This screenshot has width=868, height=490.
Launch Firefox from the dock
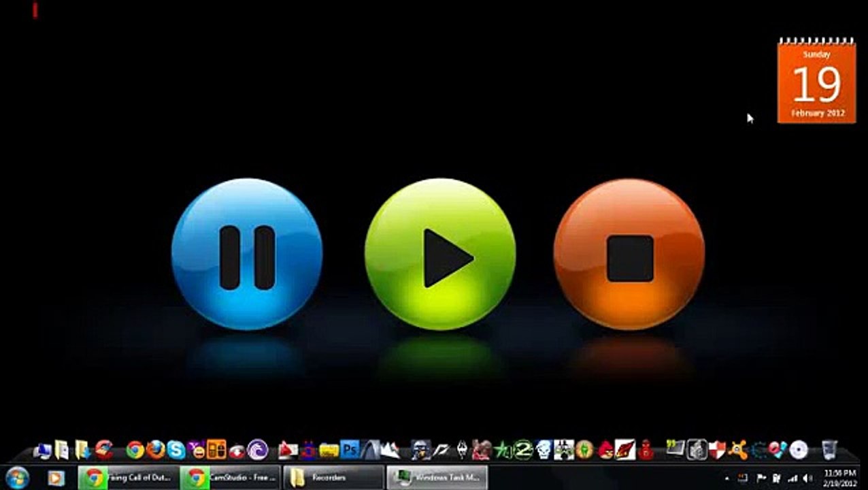coord(155,450)
